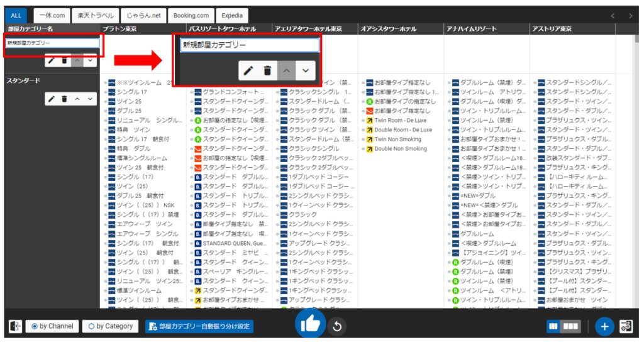Click the blue thumbs-up confirm button
The width and height of the screenshot is (644, 345).
pos(310,324)
